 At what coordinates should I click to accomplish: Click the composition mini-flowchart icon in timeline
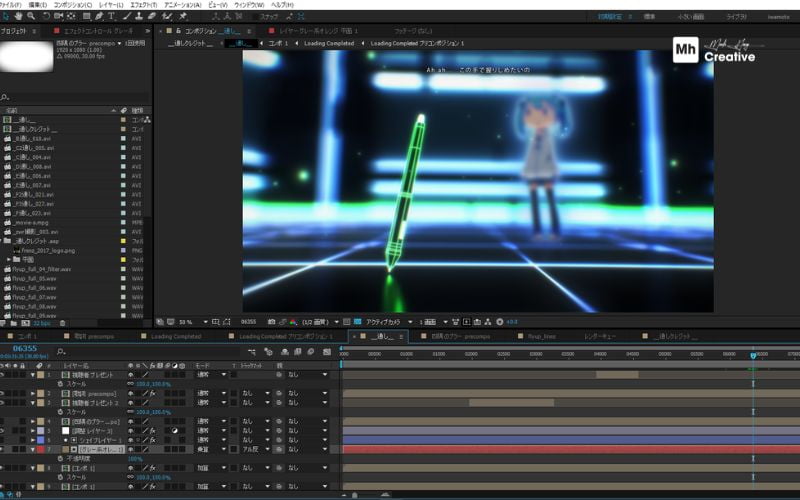point(251,352)
